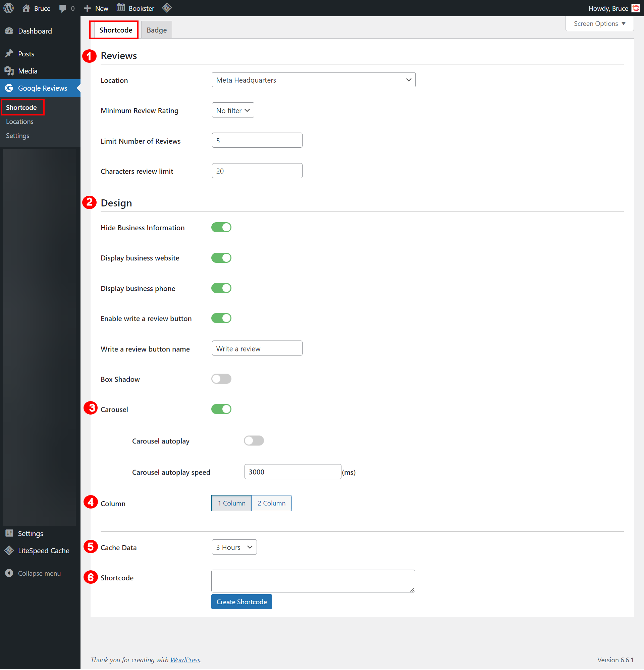Click the Dashboard gauge icon
The width and height of the screenshot is (644, 670).
point(9,31)
